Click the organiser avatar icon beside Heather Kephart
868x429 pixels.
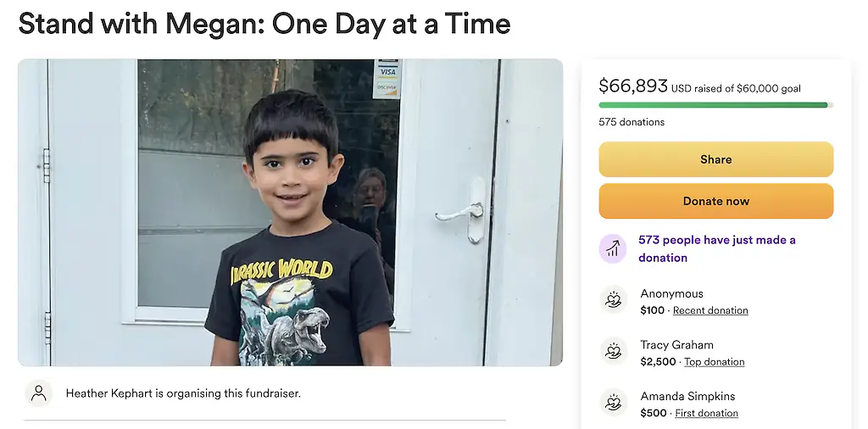click(38, 393)
